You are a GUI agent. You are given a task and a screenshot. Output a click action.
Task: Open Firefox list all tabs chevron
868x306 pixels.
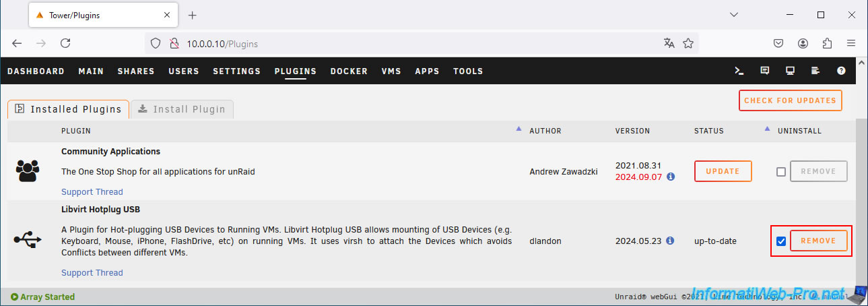pos(734,15)
